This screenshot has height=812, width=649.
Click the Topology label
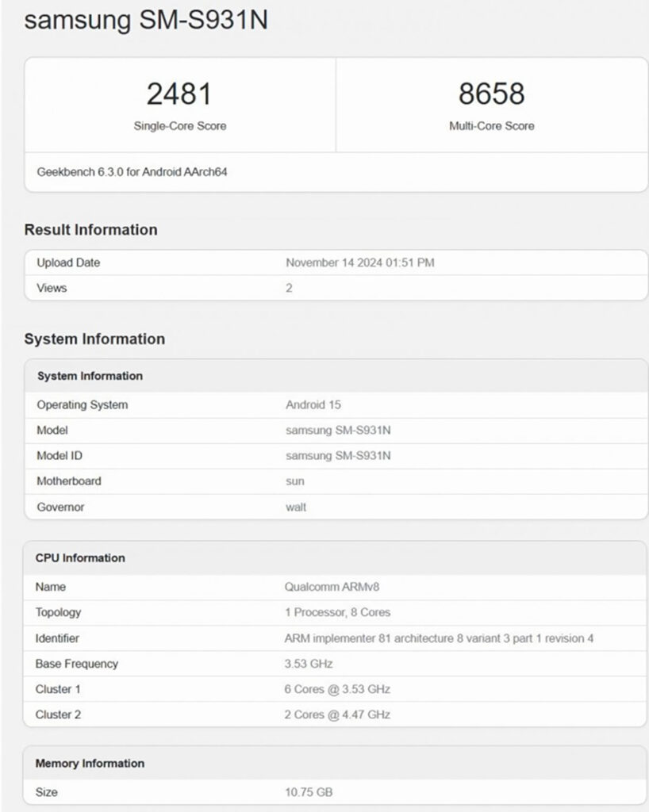[59, 613]
